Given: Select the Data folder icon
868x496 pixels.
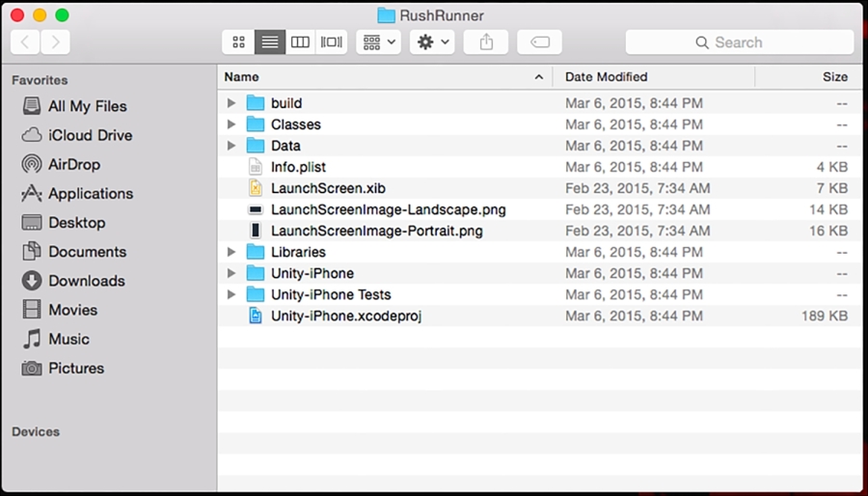Looking at the screenshot, I should tap(256, 146).
